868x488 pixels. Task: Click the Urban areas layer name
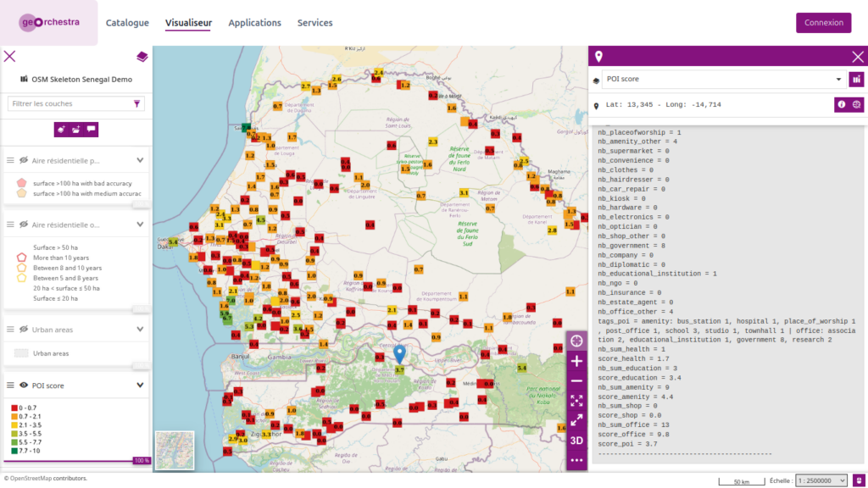pyautogui.click(x=52, y=330)
